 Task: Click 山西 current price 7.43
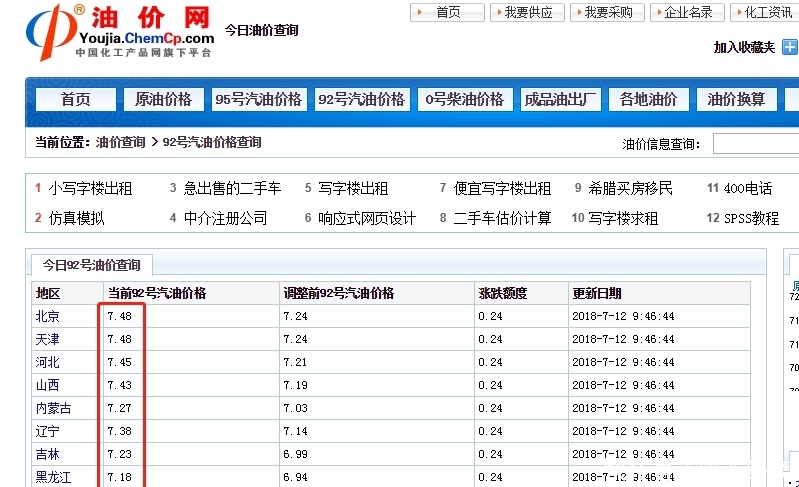(x=120, y=385)
